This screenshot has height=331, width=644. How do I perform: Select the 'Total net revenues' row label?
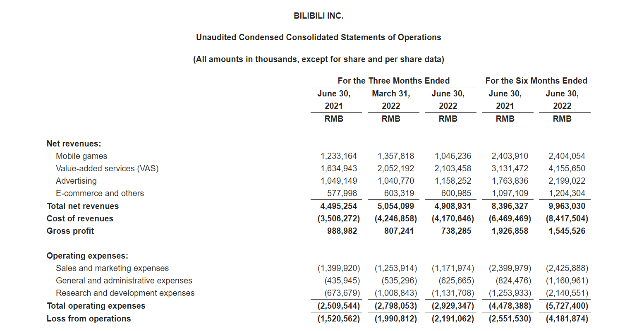[83, 206]
